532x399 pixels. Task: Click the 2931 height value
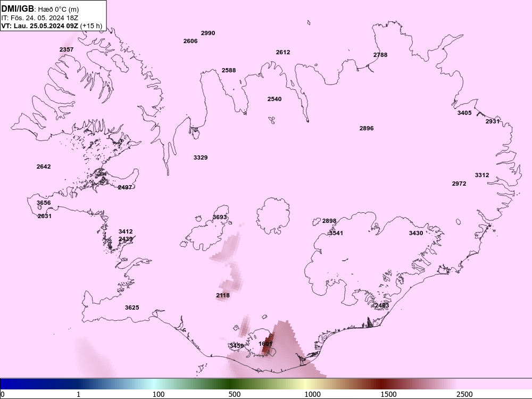click(493, 121)
